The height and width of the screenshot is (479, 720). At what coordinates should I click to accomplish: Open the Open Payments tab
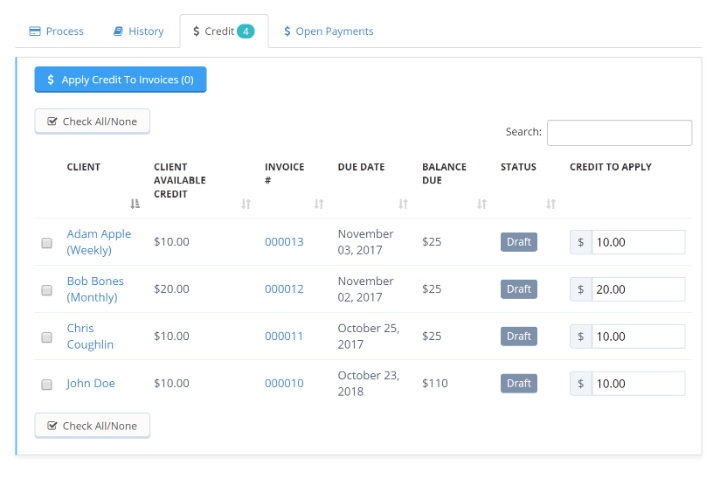[328, 31]
